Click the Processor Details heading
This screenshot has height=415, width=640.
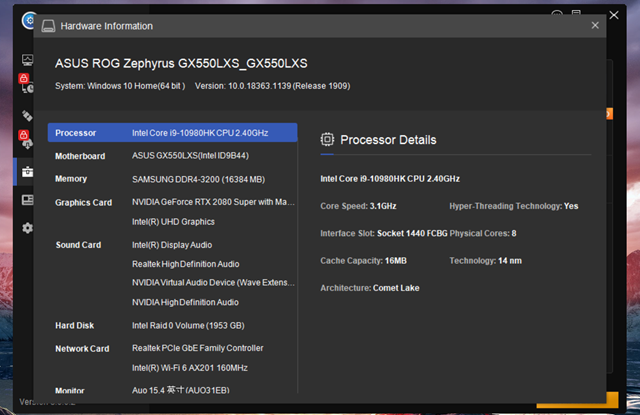coord(388,140)
